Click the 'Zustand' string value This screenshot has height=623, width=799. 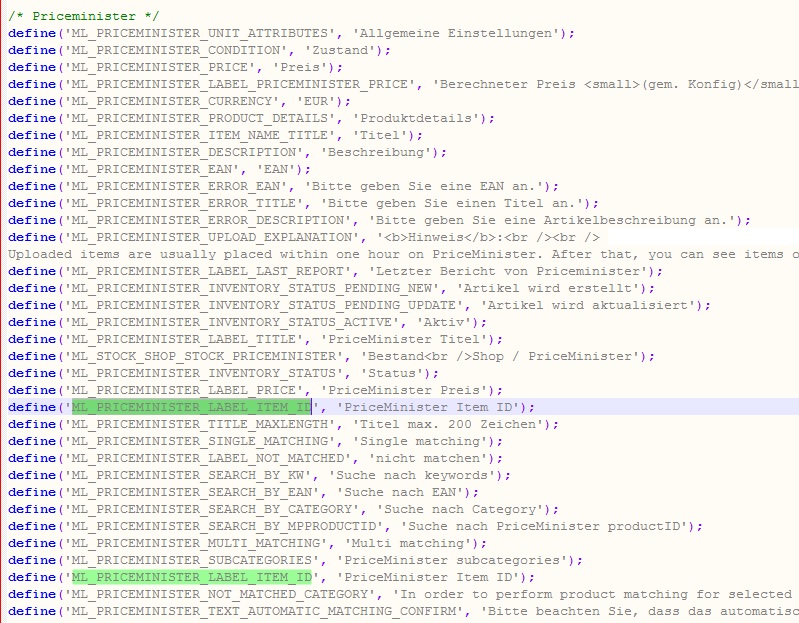[x=346, y=50]
